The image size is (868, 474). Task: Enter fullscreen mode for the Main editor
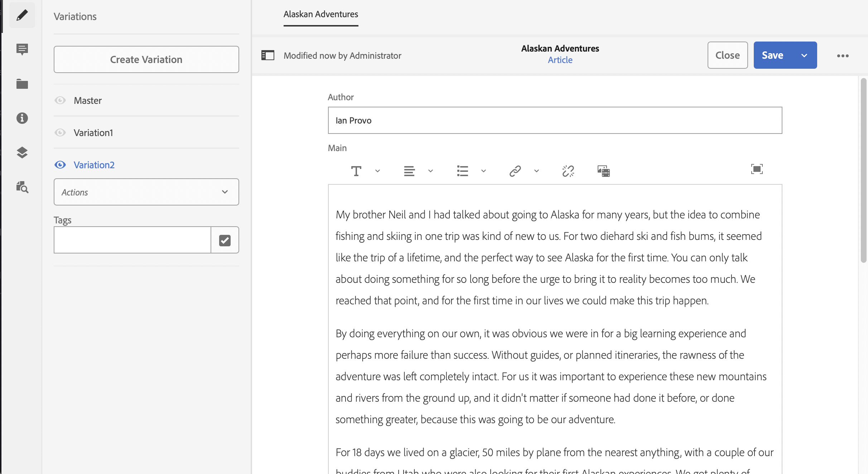(757, 169)
